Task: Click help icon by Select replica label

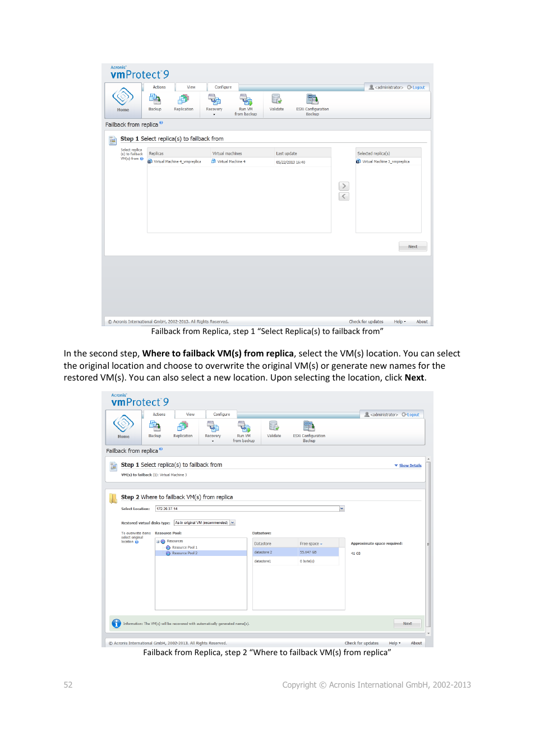Action: coord(141,159)
